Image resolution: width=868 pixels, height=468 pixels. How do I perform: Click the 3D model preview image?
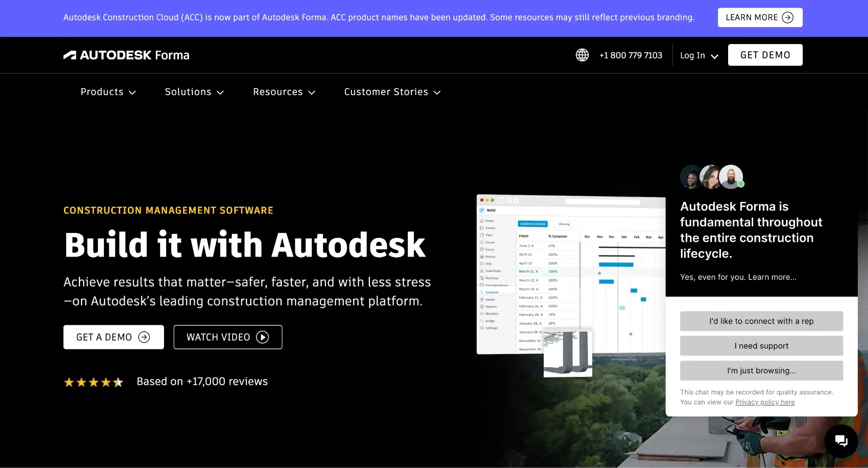pos(568,354)
